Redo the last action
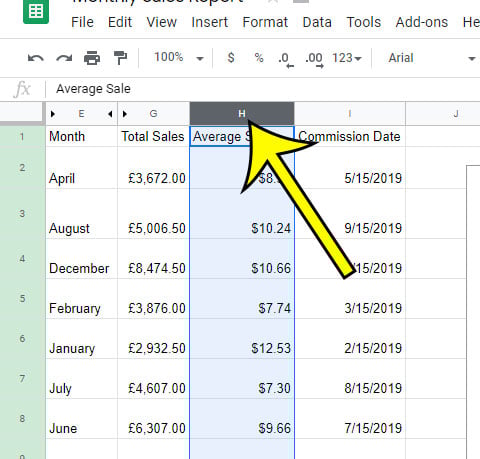This screenshot has width=480, height=459. [64, 58]
